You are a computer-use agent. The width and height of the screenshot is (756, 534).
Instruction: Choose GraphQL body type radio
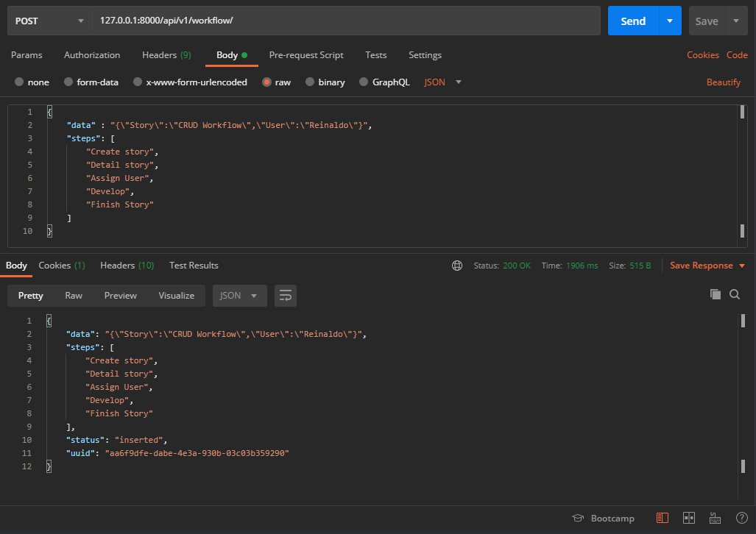tap(364, 82)
